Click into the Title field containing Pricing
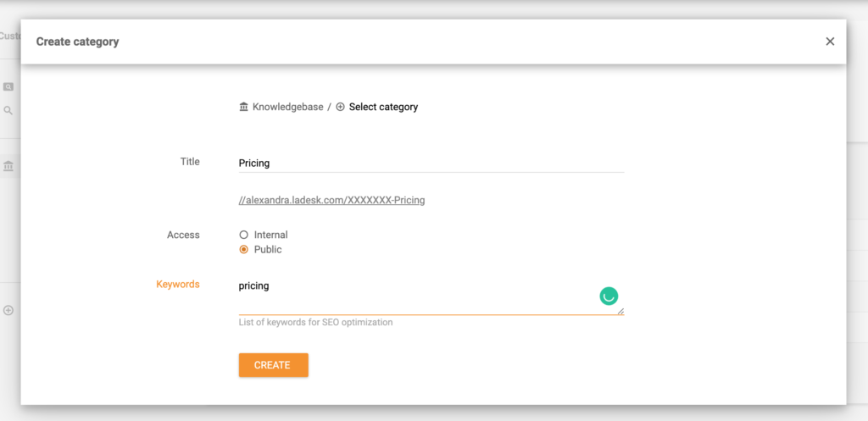 click(x=431, y=163)
